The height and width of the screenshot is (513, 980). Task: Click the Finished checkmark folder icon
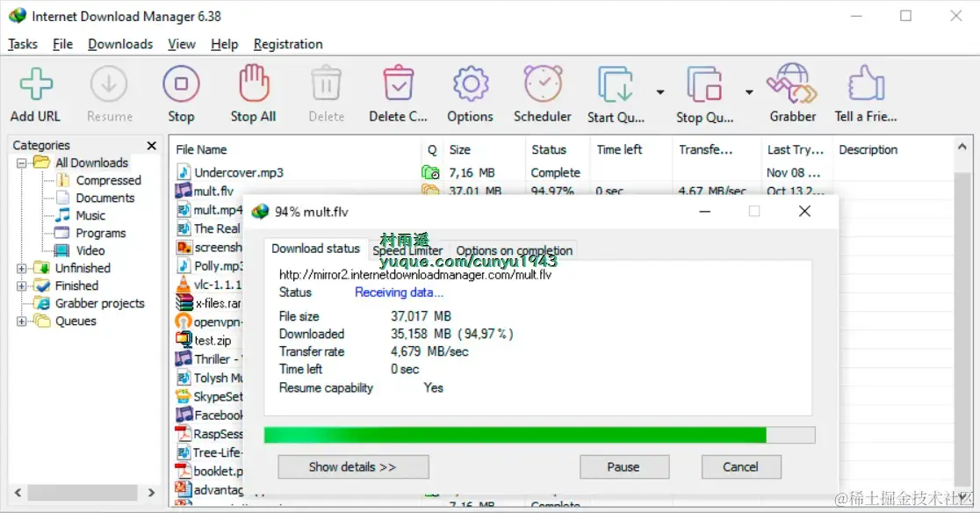(x=42, y=285)
